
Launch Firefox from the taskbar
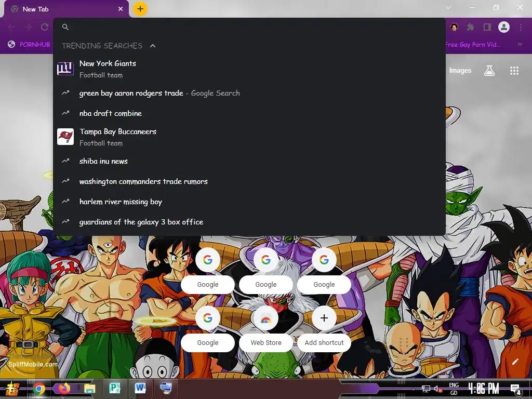coord(64,388)
